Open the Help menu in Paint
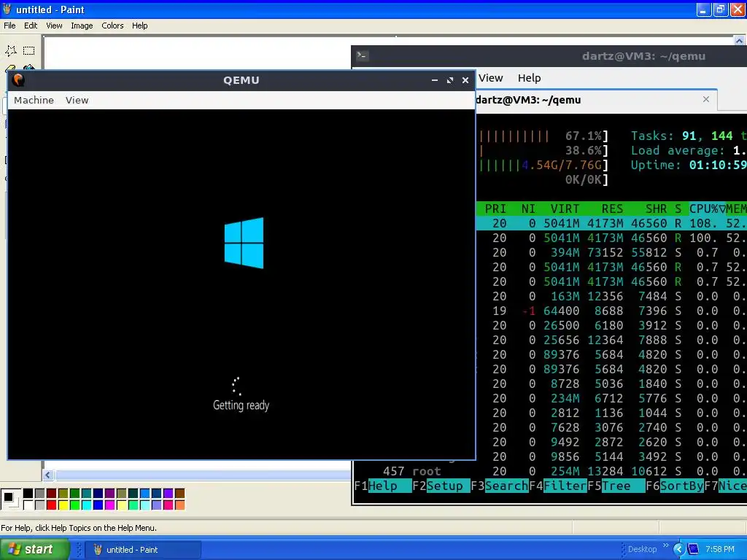 point(139,26)
